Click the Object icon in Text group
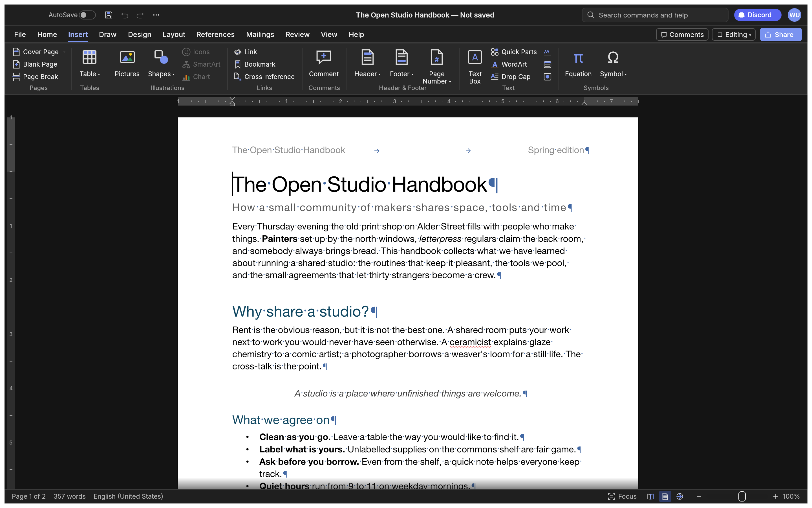Viewport: 812px width, 508px height. point(547,76)
